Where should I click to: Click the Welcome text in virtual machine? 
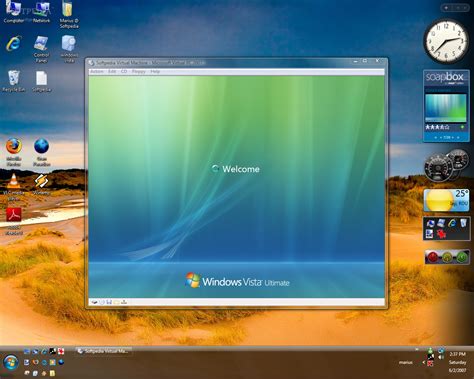(241, 169)
